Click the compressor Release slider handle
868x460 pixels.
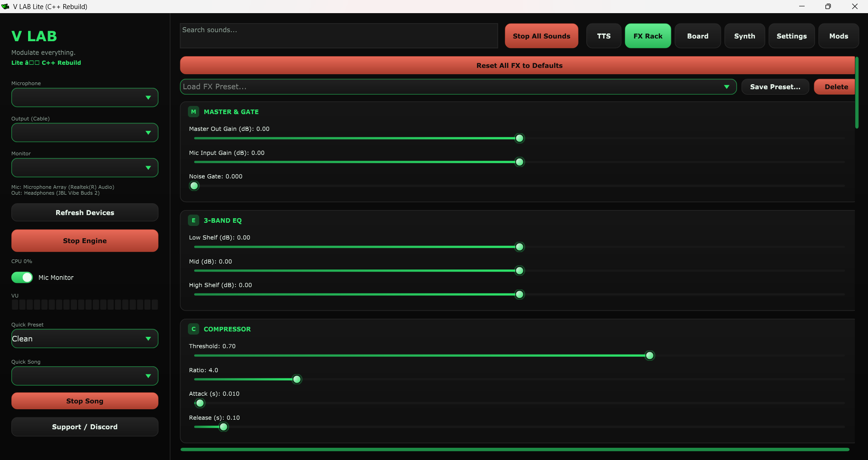point(224,427)
